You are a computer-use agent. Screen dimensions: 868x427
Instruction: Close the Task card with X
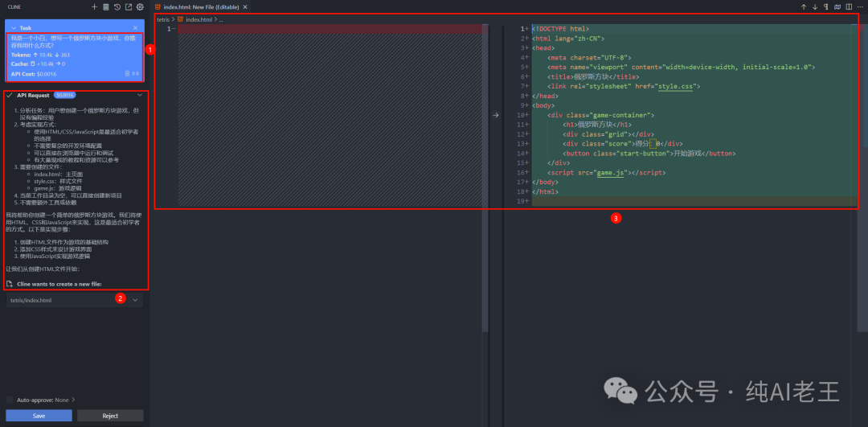pyautogui.click(x=136, y=27)
